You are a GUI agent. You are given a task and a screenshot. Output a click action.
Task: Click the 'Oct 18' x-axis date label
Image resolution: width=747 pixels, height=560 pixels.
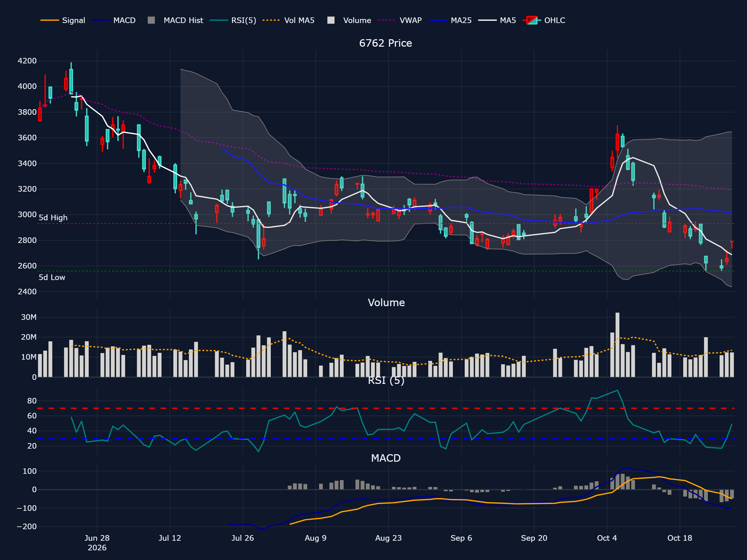tap(680, 538)
